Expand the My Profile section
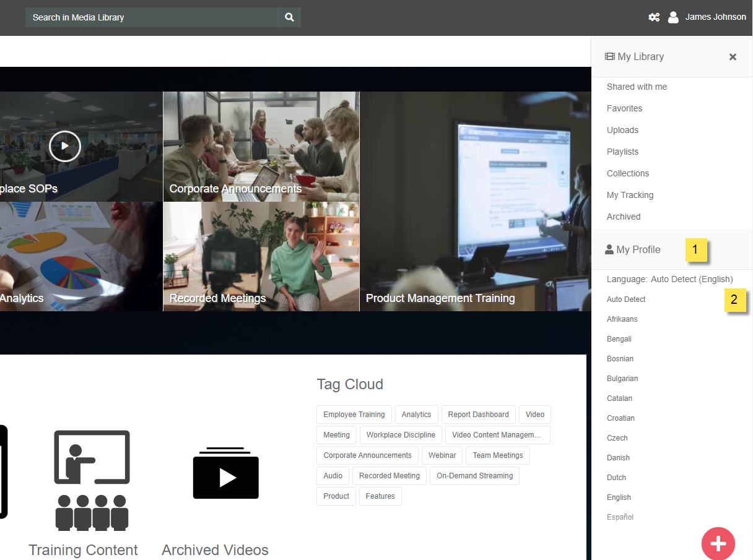 click(638, 249)
